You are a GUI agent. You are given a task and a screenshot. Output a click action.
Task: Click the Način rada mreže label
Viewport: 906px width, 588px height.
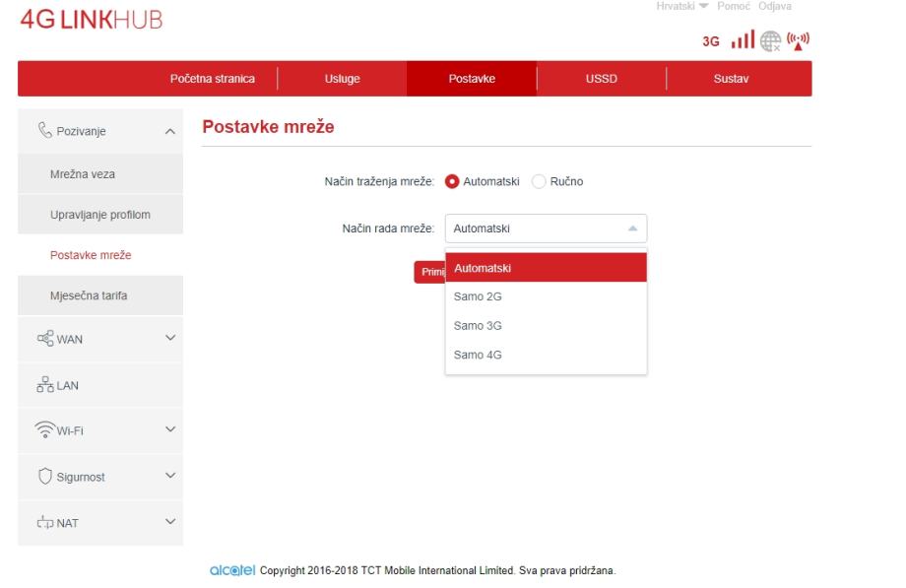pos(388,229)
